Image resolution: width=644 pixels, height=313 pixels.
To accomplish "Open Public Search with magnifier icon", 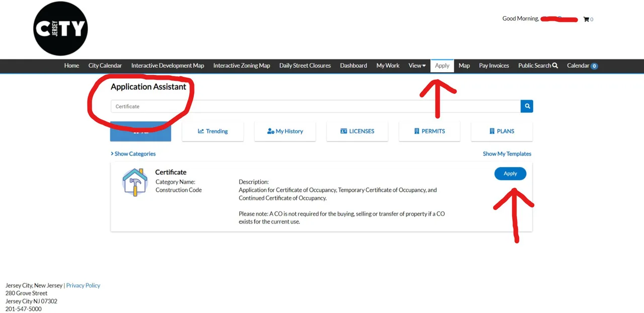I will tap(538, 65).
